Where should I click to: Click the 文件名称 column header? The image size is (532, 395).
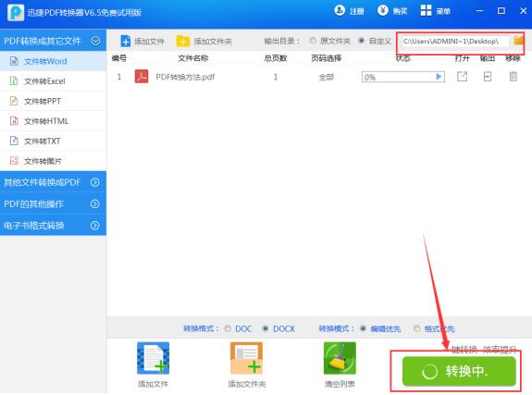pos(193,58)
